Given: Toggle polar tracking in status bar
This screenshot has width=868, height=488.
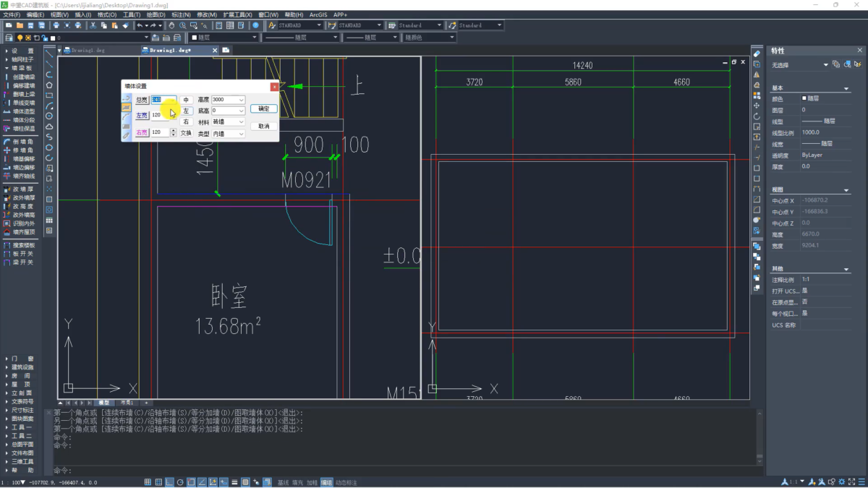Looking at the screenshot, I should (x=180, y=482).
